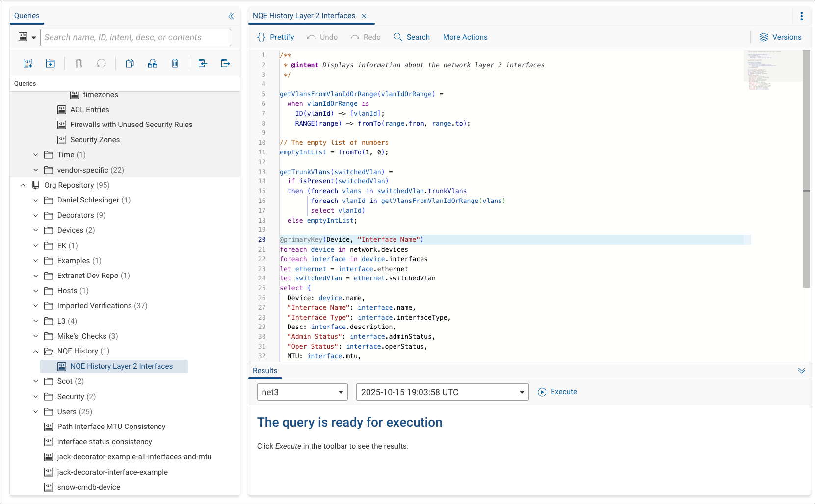This screenshot has height=504, width=815.
Task: Prettify the query code
Action: click(275, 37)
